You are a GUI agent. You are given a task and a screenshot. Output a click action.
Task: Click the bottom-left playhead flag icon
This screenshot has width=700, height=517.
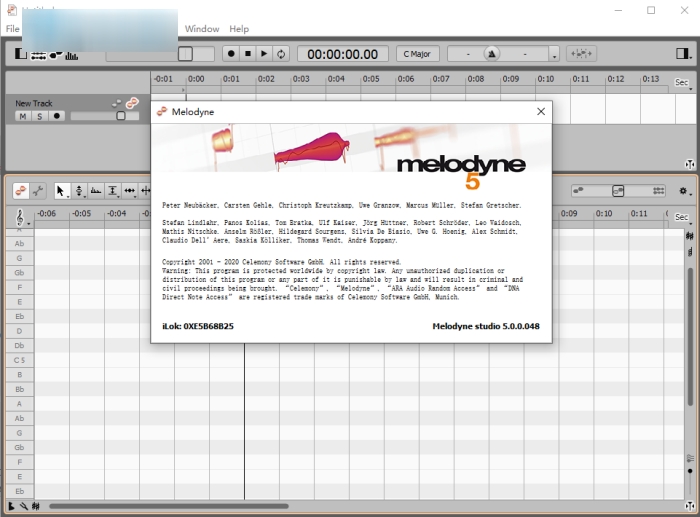pos(11,506)
